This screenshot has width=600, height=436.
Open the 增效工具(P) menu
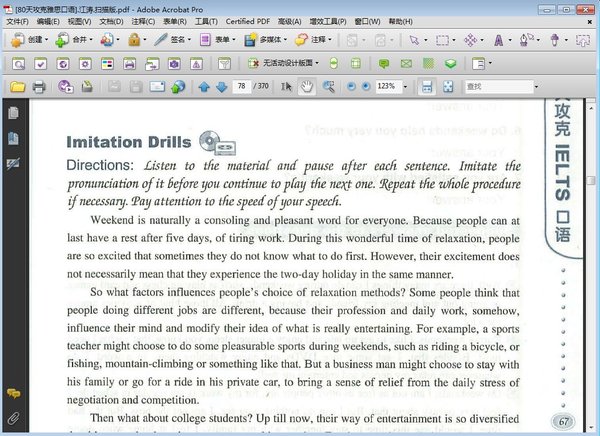328,21
